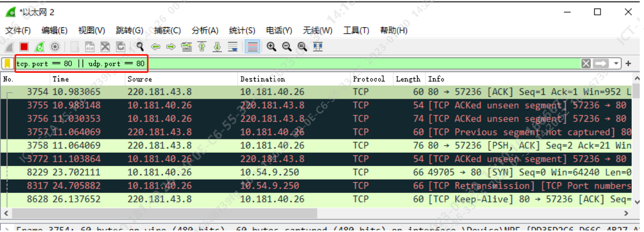Expand the filter history dropdown arrow
This screenshot has height=232, width=644.
[616, 64]
